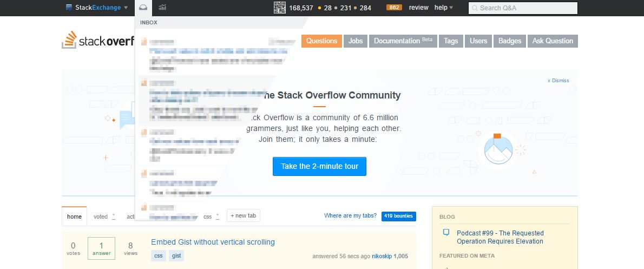Switch to the css tab
Image resolution: width=644 pixels, height=269 pixels.
[208, 216]
